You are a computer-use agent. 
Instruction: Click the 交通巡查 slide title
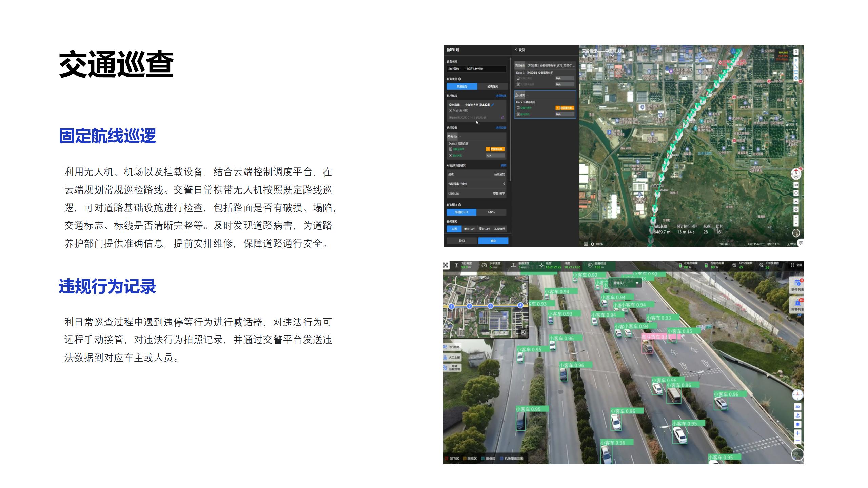[x=116, y=64]
